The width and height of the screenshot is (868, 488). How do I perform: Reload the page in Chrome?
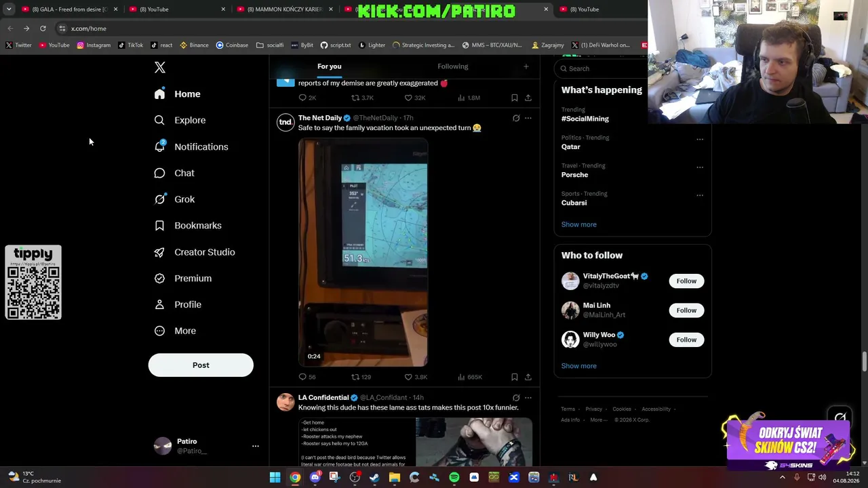click(x=43, y=28)
